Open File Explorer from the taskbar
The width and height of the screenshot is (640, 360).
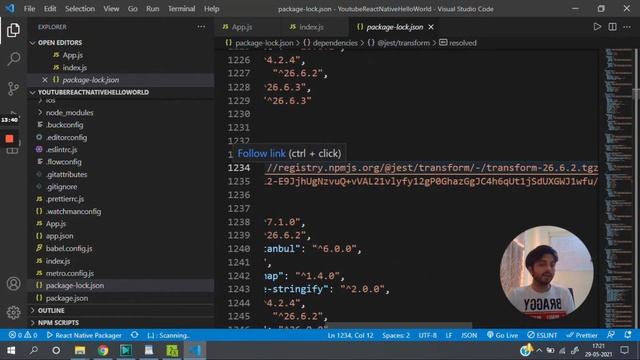(80, 350)
